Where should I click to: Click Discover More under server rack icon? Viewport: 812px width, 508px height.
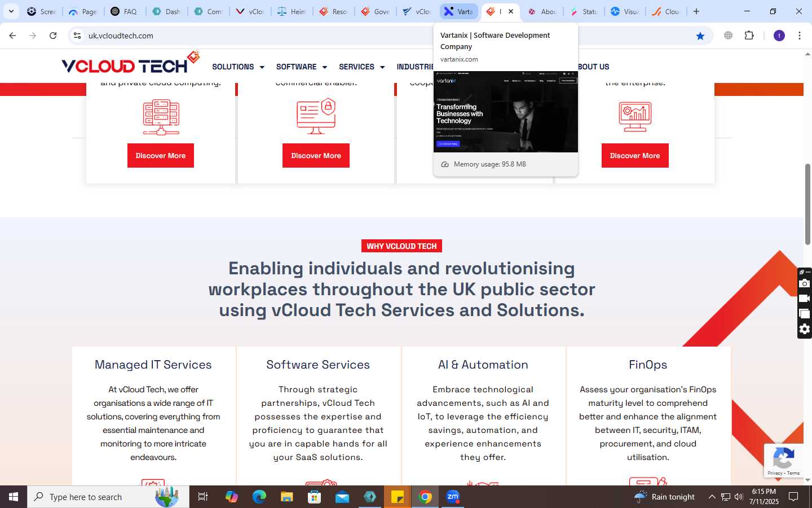coord(161,156)
